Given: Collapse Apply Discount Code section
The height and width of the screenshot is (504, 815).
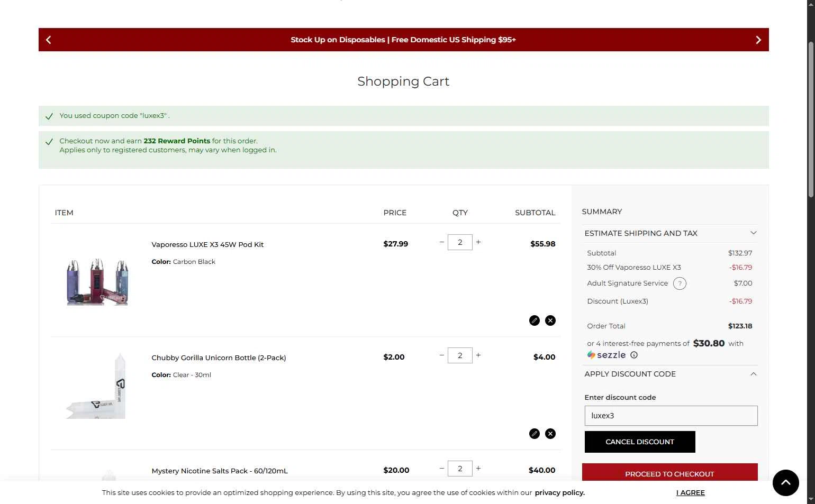Looking at the screenshot, I should tap(671, 374).
